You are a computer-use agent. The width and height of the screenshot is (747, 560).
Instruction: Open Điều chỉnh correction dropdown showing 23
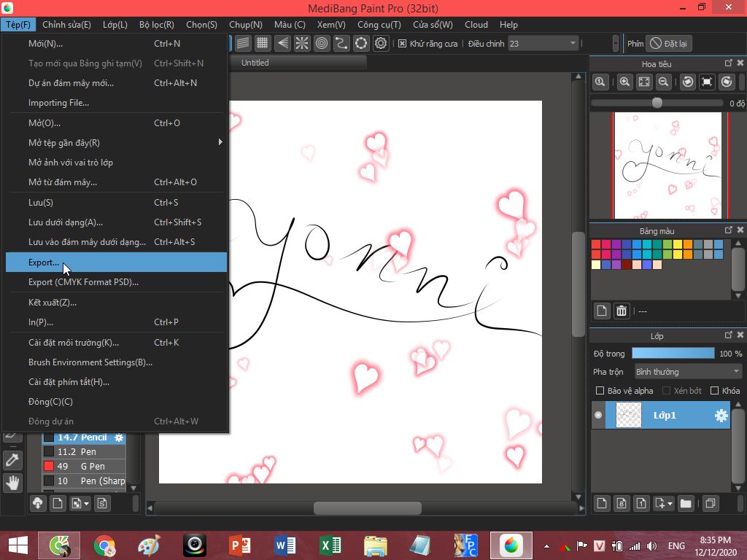point(543,43)
